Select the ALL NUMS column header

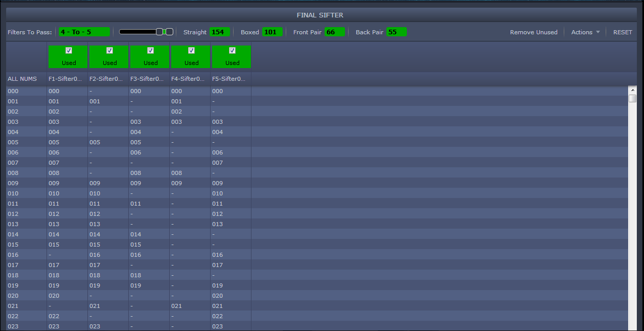tap(22, 79)
